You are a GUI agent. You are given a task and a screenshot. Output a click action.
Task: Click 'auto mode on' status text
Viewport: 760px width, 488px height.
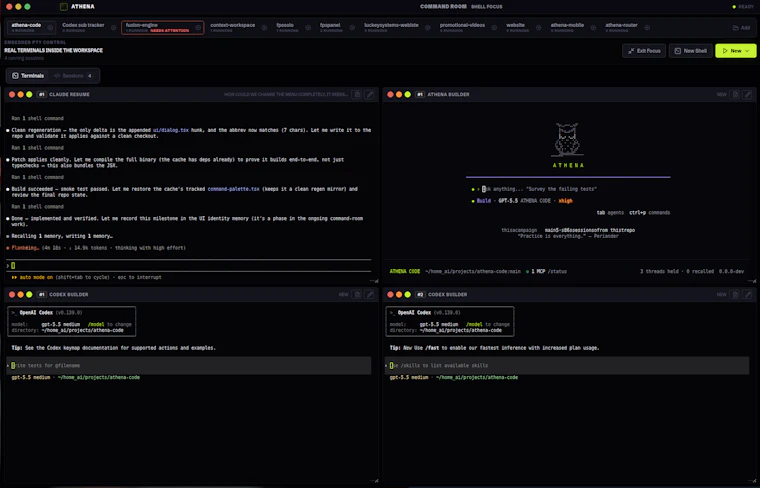tap(36, 277)
